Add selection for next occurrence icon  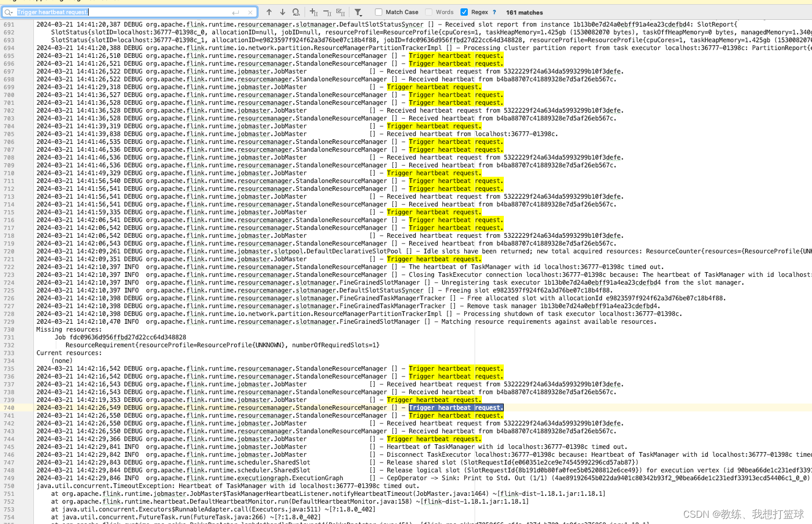313,12
